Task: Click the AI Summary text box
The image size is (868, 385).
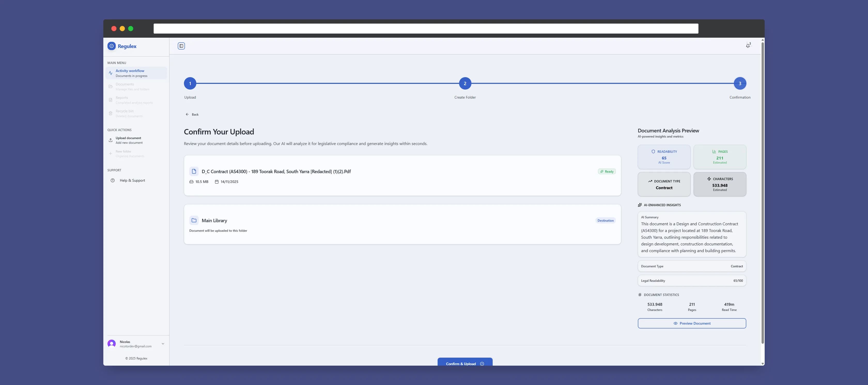Action: coord(692,234)
